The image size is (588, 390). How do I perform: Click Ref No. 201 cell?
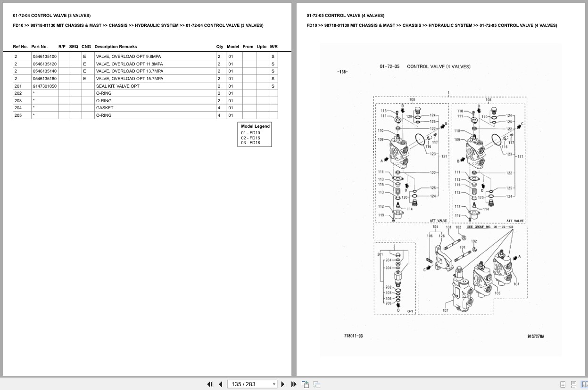22,86
